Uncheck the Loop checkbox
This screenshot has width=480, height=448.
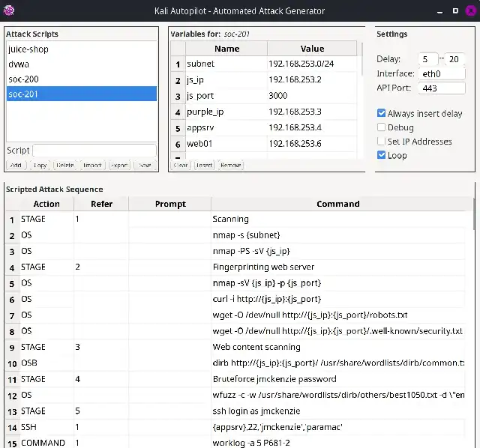[x=382, y=155]
